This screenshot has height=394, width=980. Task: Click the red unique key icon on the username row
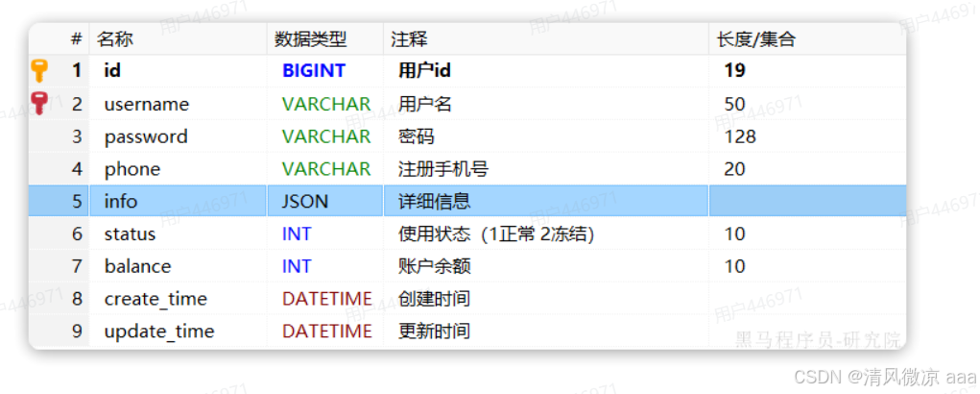39,103
